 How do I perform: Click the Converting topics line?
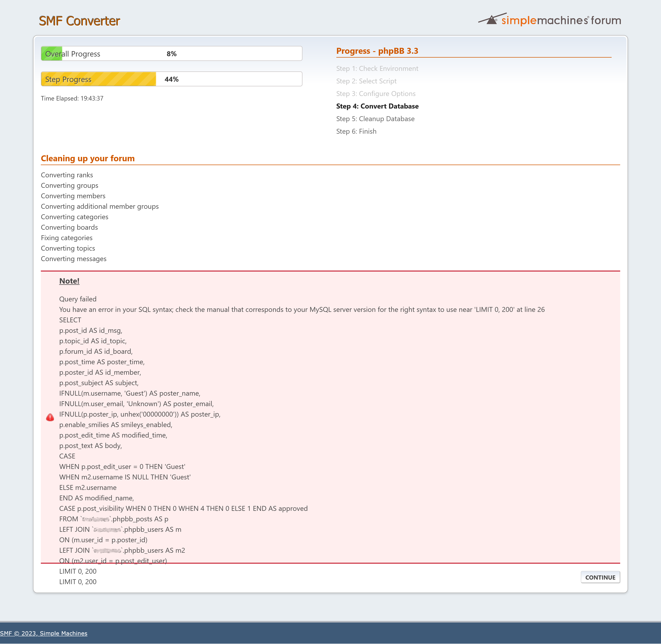(68, 248)
